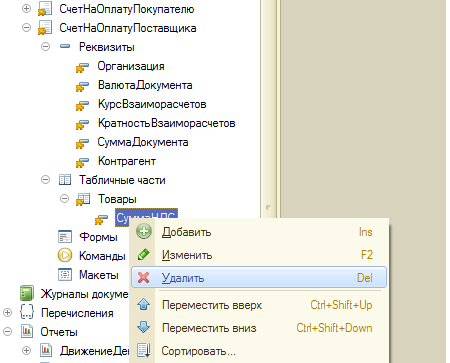This screenshot has width=450, height=363.
Task: Choose Сортировать... menu entry
Action: click(x=259, y=351)
